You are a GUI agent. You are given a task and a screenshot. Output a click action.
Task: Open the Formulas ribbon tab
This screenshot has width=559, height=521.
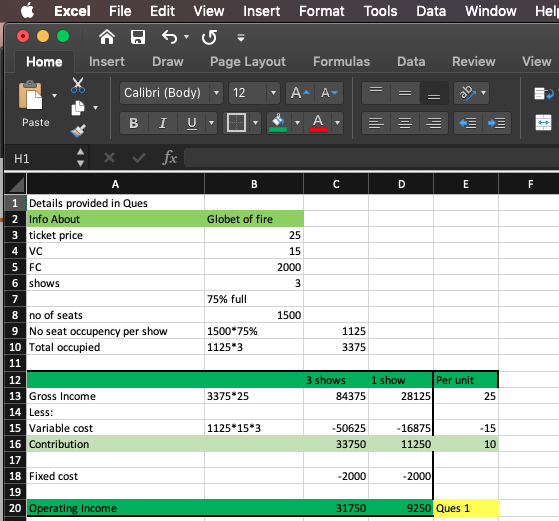click(x=342, y=62)
